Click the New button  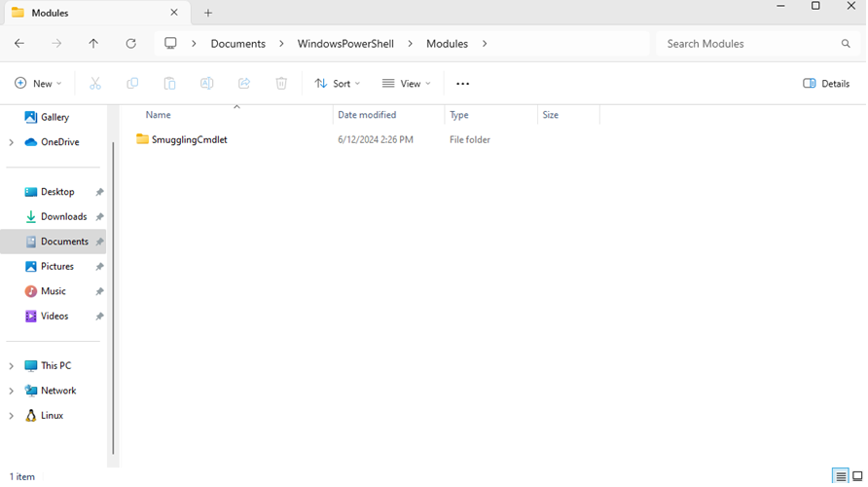click(38, 84)
